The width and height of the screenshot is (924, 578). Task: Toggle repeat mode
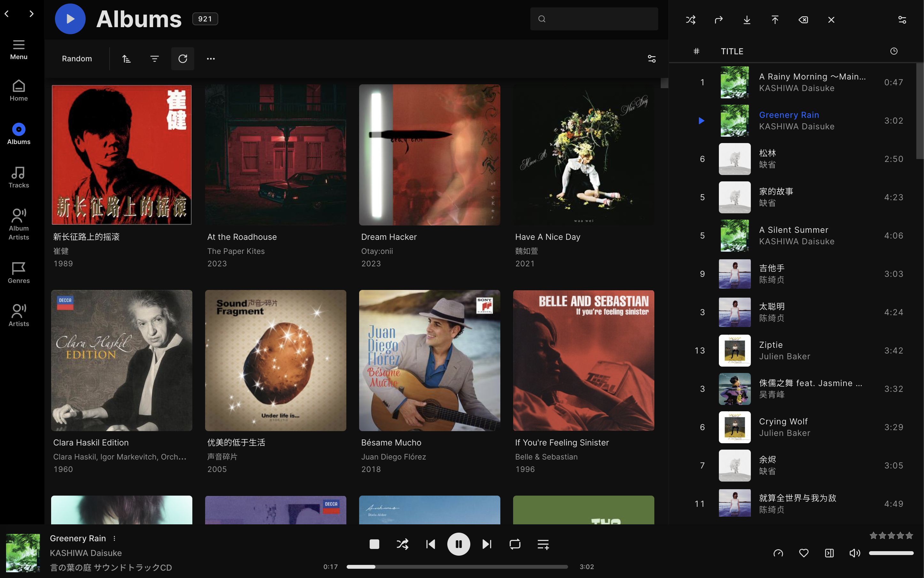point(515,544)
